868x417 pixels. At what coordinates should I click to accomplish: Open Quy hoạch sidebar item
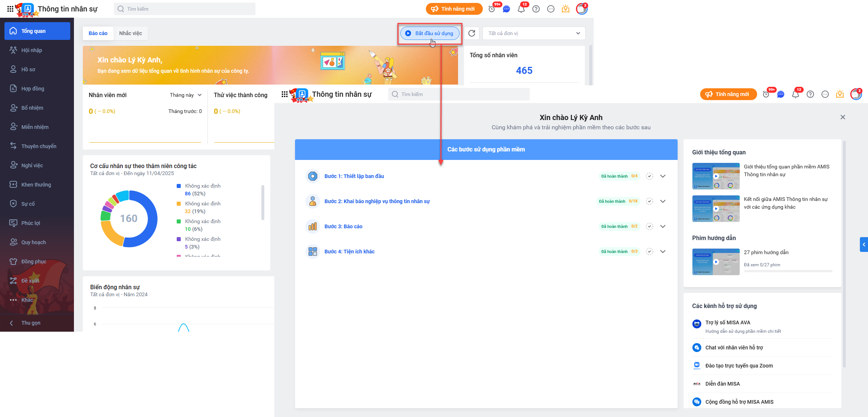tap(37, 242)
